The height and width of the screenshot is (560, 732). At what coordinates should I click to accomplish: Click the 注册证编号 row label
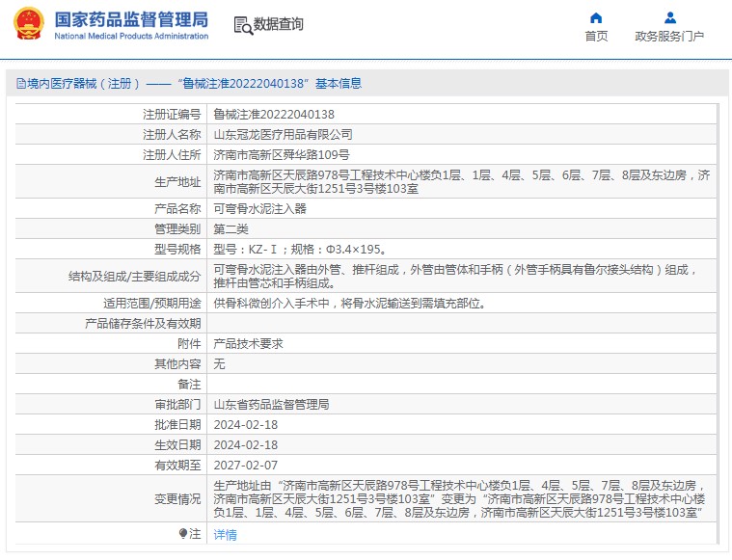click(172, 115)
